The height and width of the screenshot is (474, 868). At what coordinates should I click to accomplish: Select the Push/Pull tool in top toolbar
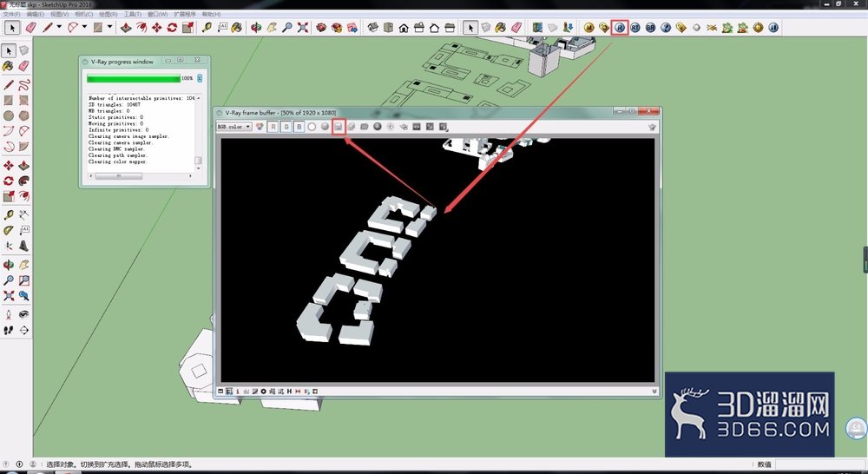point(126,27)
